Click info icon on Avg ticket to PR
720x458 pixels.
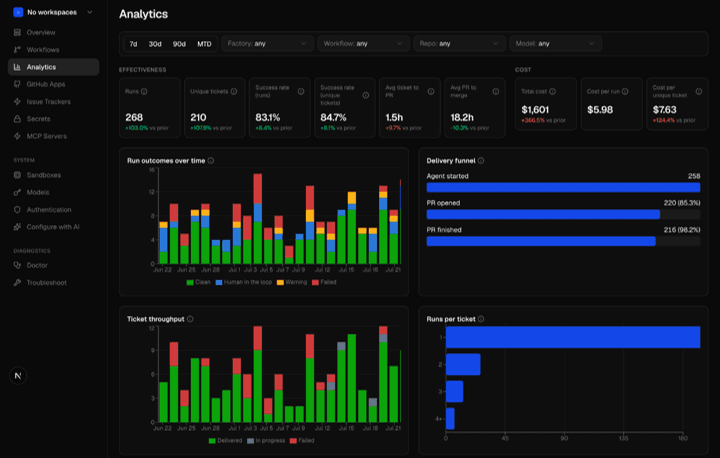point(431,91)
